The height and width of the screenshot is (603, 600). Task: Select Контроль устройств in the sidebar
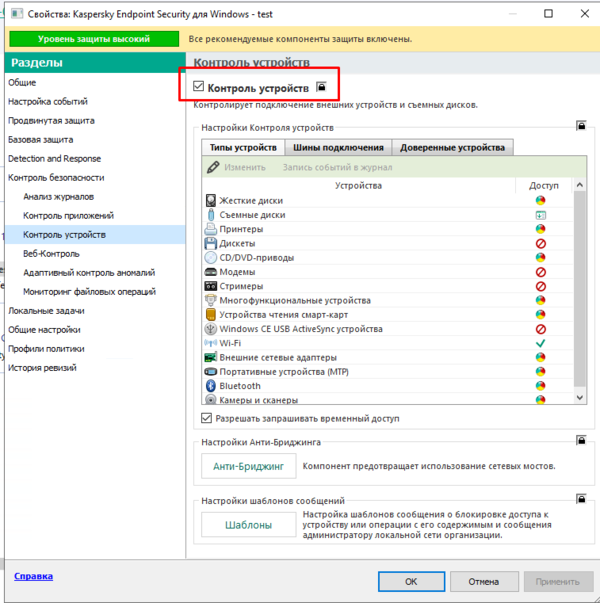95,235
